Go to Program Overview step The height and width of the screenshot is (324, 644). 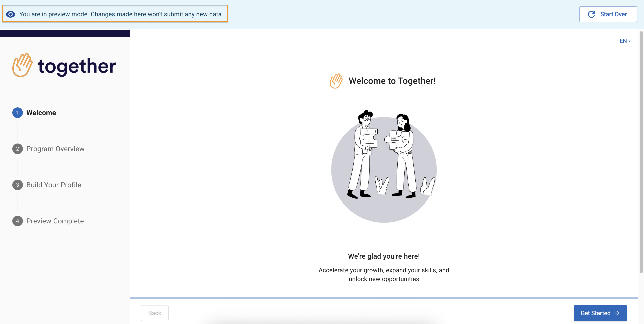pos(55,149)
